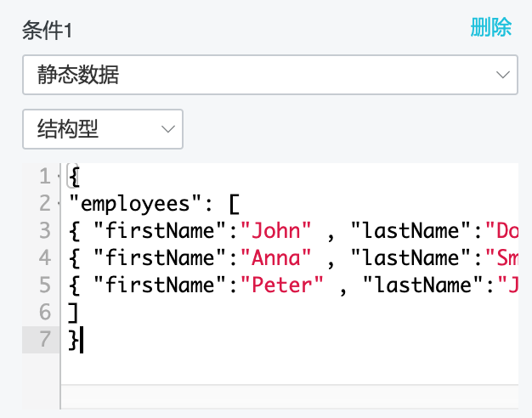The height and width of the screenshot is (418, 532).
Task: Place cursor after closing brace on line 7
Action: click(x=83, y=338)
